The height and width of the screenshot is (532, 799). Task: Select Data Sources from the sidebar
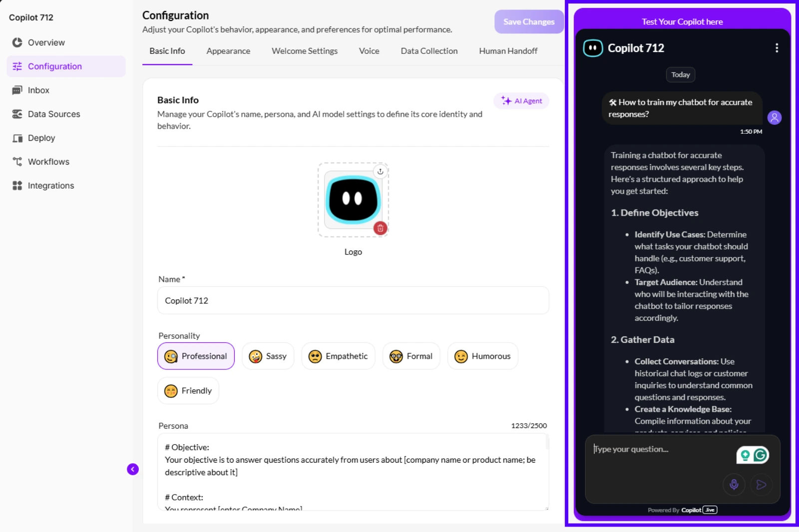tap(53, 114)
